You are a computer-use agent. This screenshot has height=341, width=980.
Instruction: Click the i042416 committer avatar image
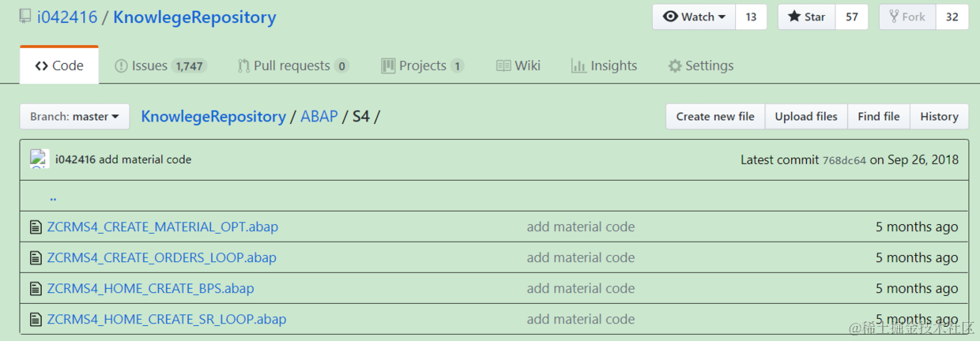[40, 159]
